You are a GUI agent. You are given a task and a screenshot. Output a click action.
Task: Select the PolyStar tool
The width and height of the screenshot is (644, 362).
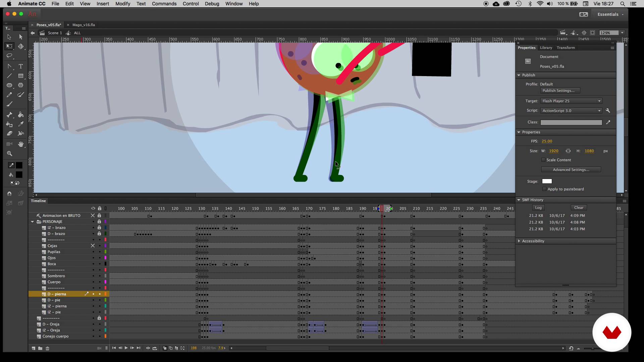21,85
